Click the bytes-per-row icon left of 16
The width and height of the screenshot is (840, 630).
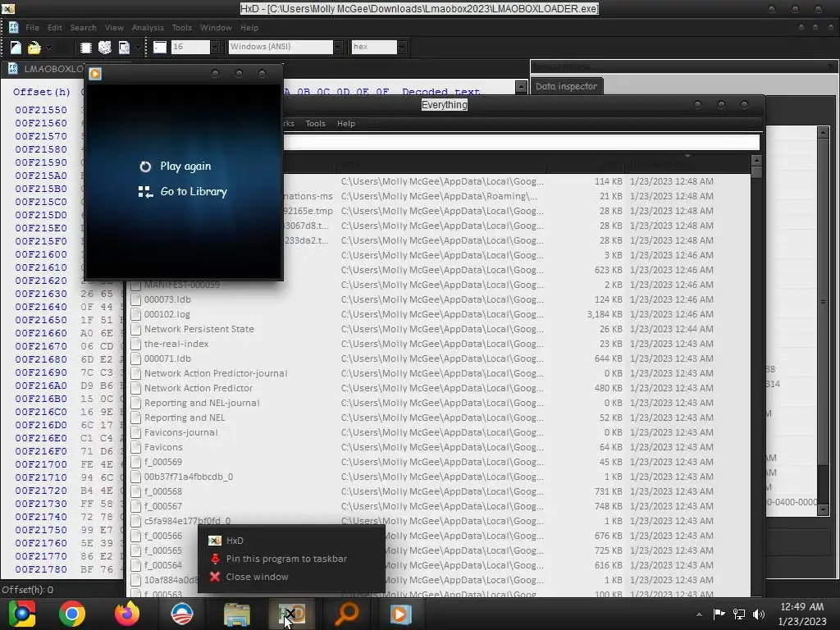(x=160, y=47)
